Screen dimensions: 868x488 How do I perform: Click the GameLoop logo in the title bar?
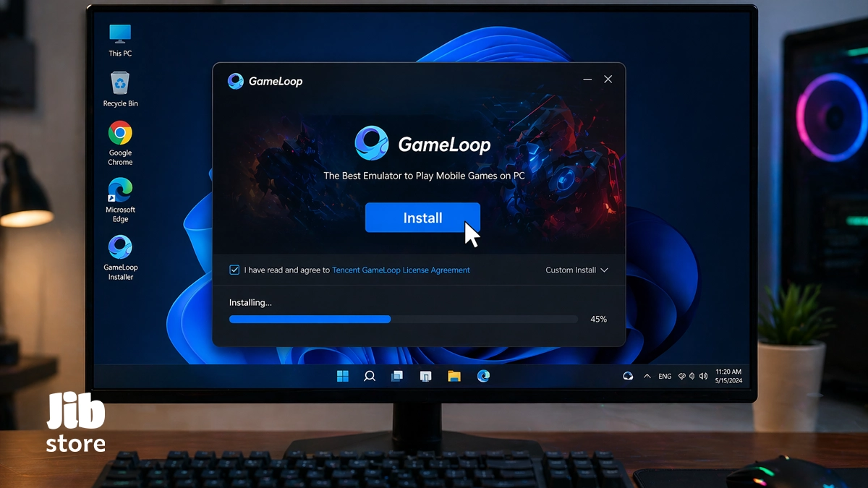point(236,81)
